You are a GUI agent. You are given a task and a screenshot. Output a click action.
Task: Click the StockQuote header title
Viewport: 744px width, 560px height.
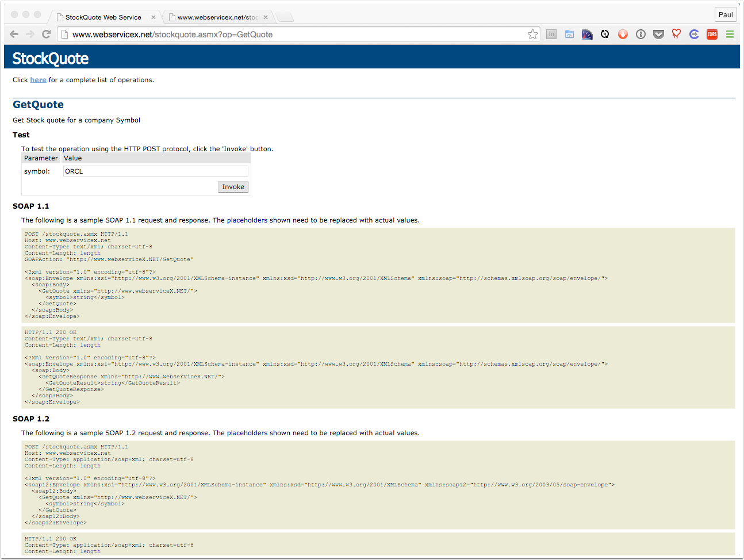coord(51,59)
